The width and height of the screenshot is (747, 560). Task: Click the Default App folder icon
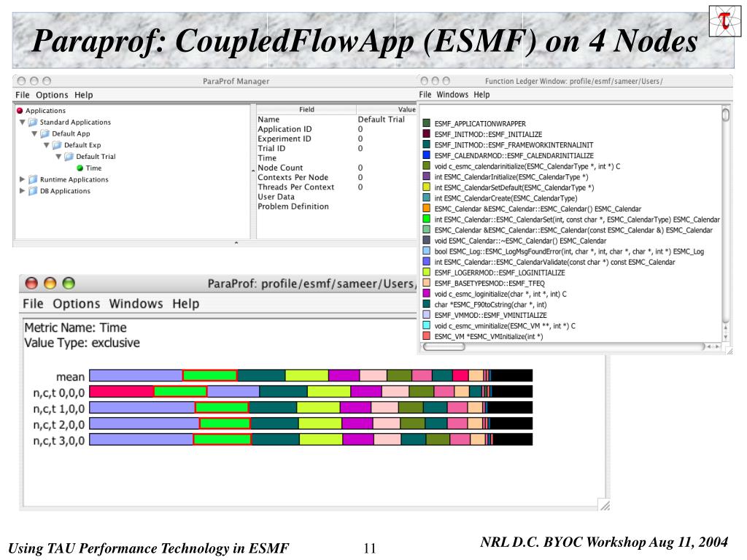44,133
